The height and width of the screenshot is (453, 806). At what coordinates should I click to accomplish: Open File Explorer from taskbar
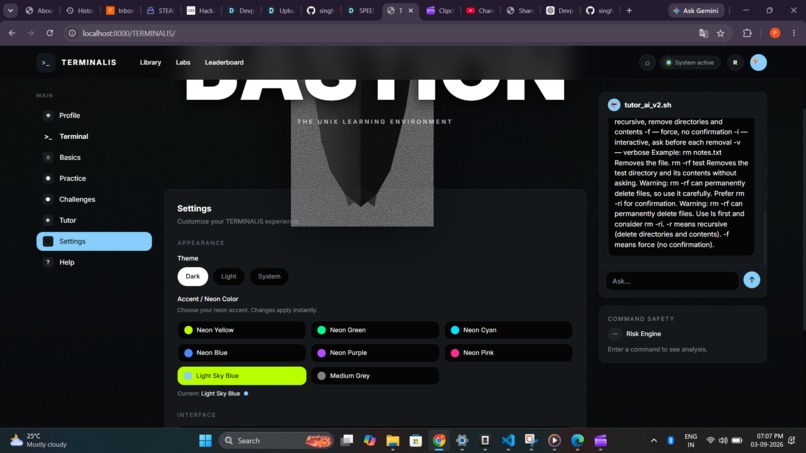[393, 441]
